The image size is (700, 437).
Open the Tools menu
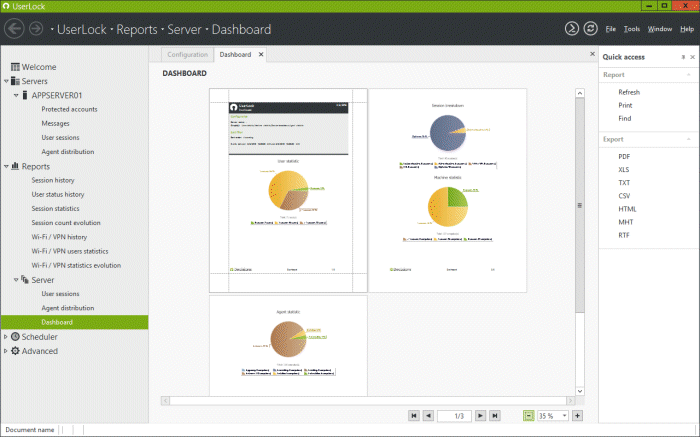[x=632, y=29]
